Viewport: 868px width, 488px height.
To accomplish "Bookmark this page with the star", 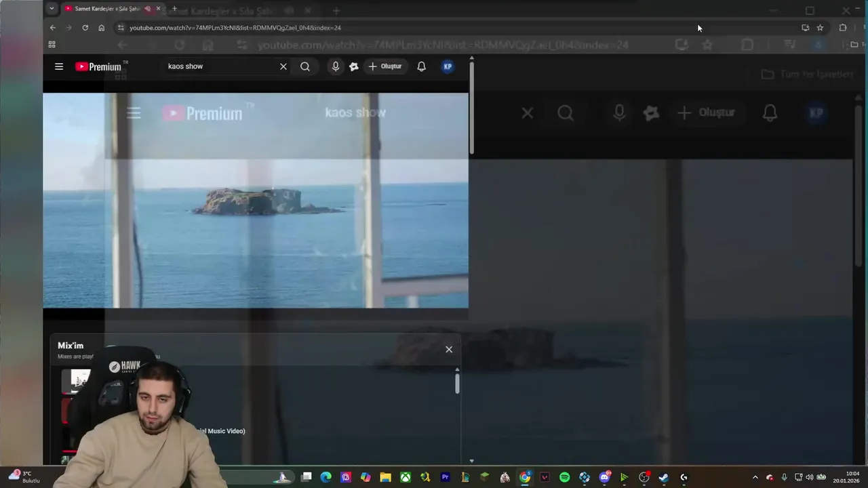I will tap(820, 28).
